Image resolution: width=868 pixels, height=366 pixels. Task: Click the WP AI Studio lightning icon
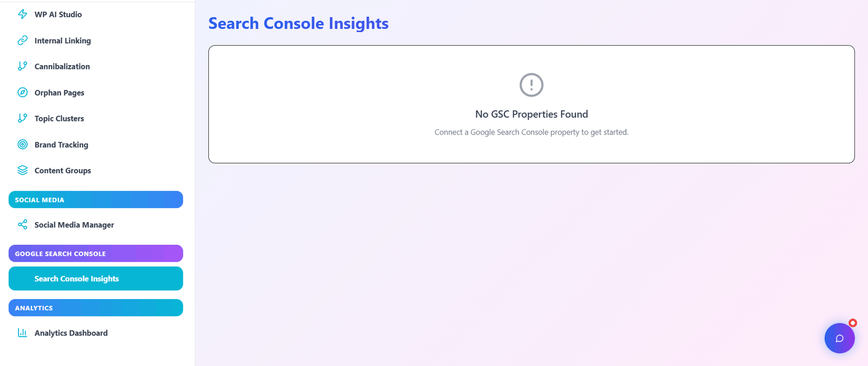[x=22, y=15]
